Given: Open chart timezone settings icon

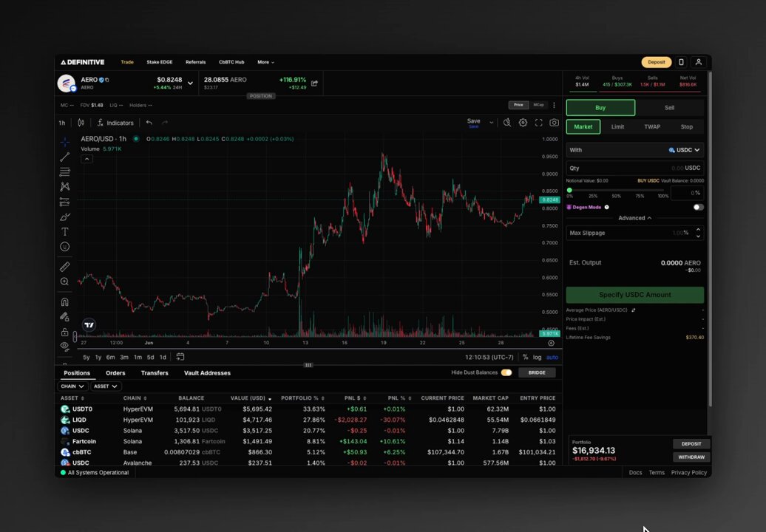Looking at the screenshot, I should pos(551,343).
